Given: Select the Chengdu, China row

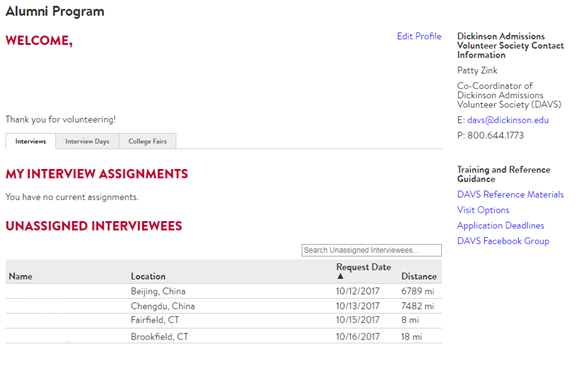Looking at the screenshot, I should pos(223,306).
